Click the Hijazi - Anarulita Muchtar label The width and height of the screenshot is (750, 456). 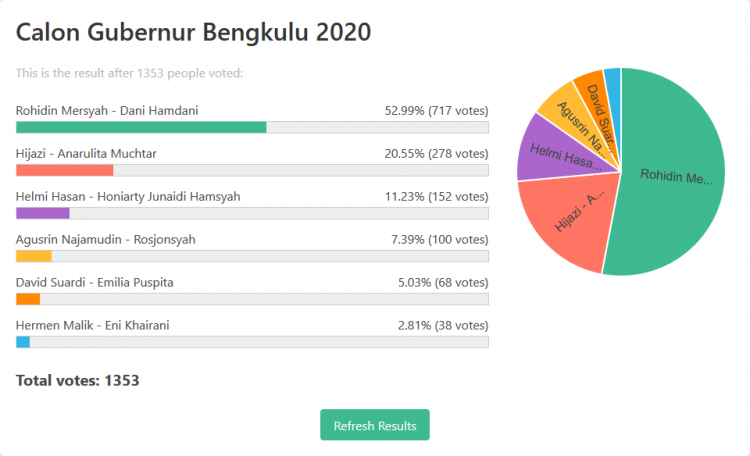pyautogui.click(x=86, y=154)
